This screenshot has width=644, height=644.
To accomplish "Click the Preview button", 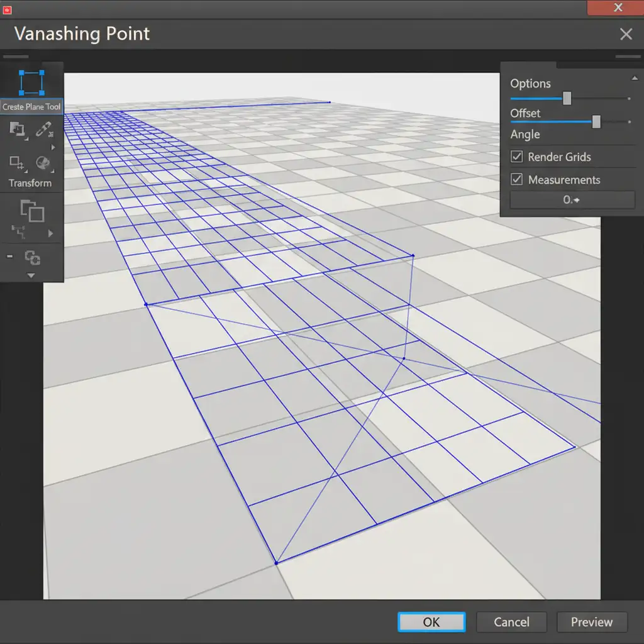I will [592, 622].
